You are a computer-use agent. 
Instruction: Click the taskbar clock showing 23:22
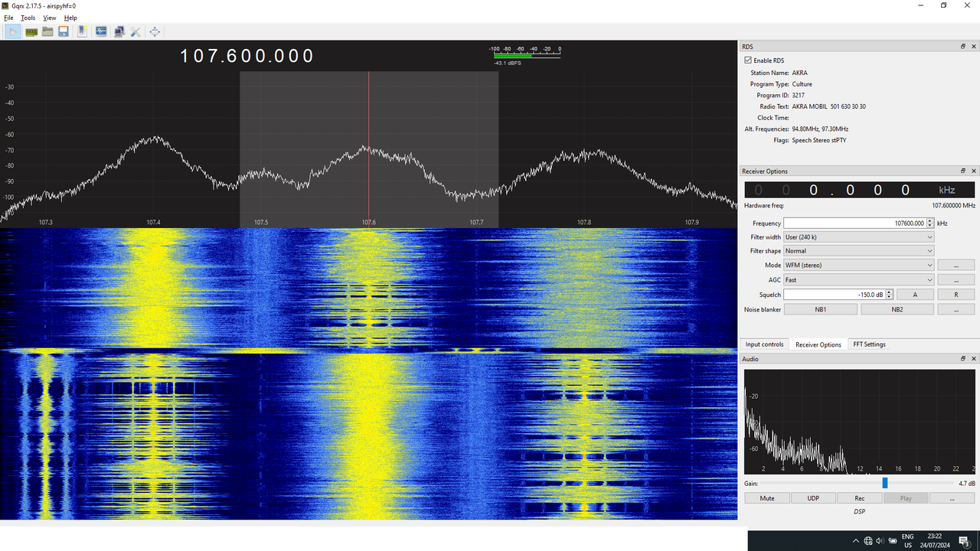click(935, 541)
